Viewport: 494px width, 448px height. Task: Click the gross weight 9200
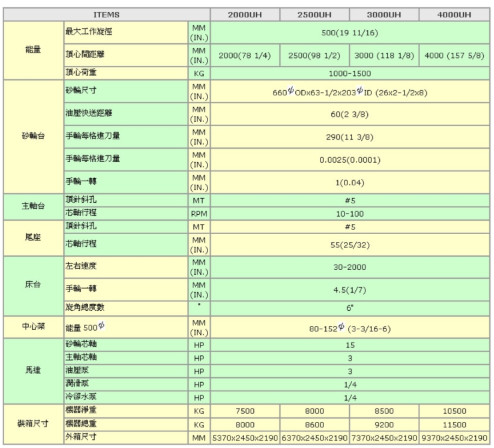(384, 425)
